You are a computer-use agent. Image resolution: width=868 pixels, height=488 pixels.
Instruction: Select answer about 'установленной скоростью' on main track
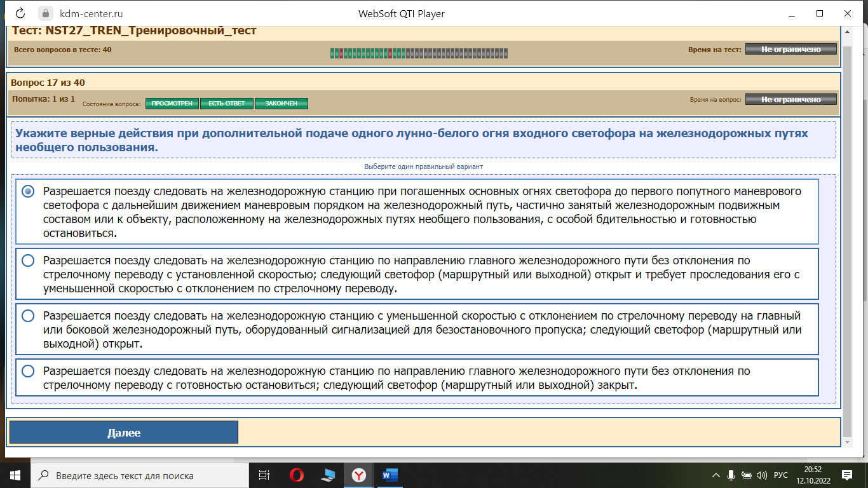pyautogui.click(x=416, y=274)
